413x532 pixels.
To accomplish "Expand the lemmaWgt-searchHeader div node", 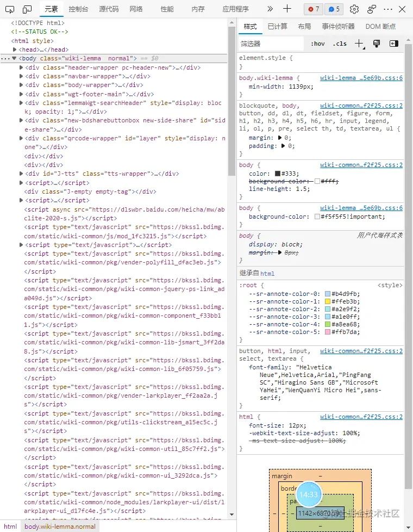I will pyautogui.click(x=21, y=103).
